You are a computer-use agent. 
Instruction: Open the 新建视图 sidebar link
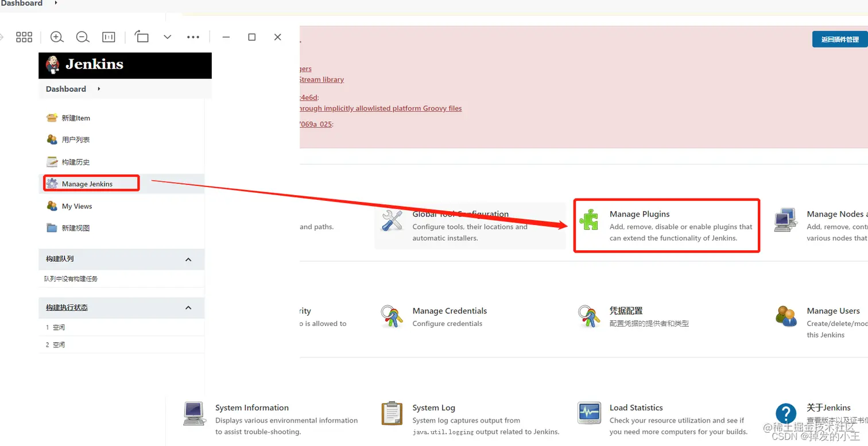pyautogui.click(x=76, y=228)
